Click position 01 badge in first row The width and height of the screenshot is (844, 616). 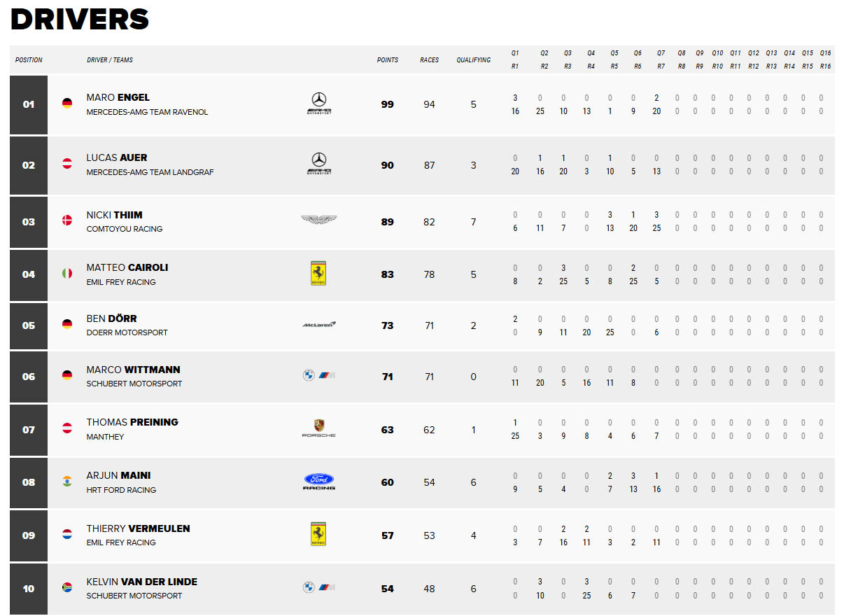pos(29,104)
